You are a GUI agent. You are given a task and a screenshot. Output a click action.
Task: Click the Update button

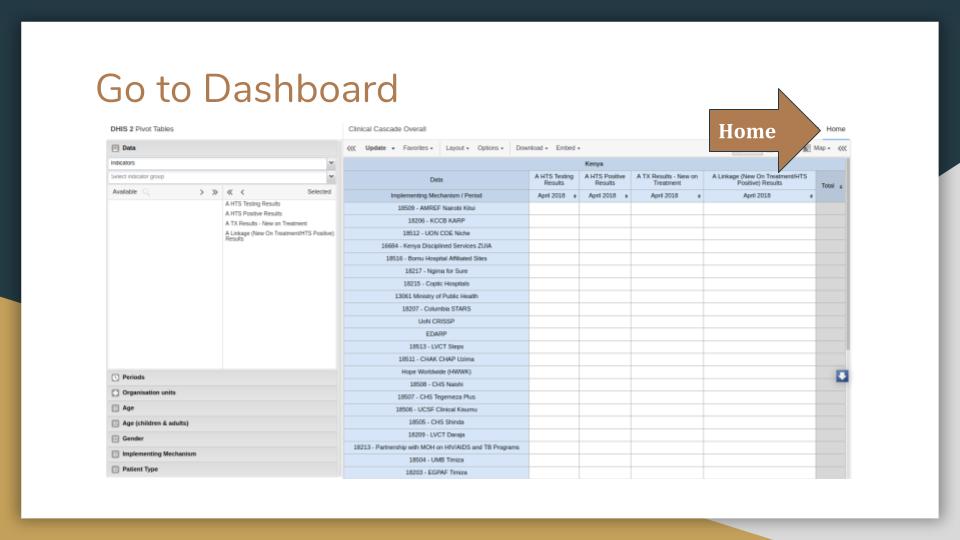click(x=375, y=148)
